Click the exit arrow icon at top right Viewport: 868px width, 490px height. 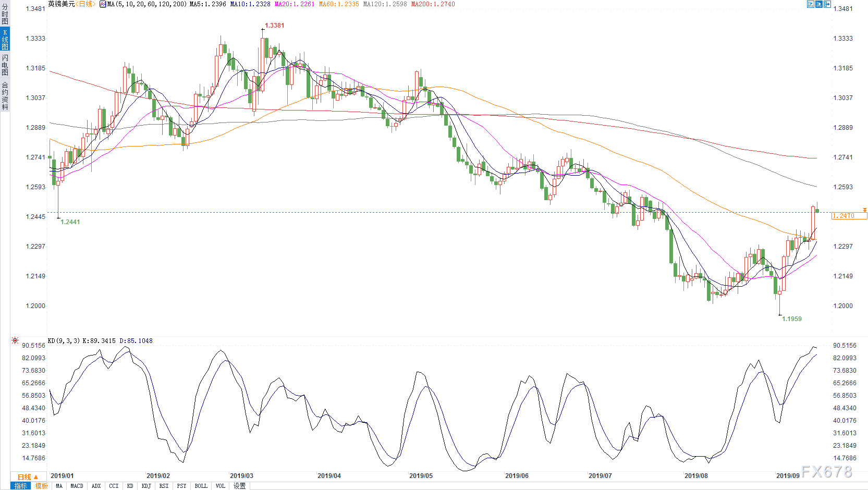point(827,4)
